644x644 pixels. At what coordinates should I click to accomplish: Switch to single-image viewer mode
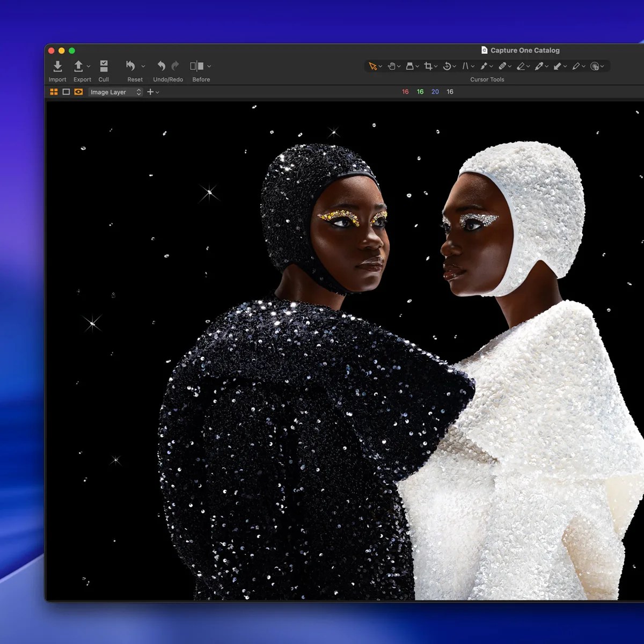[66, 92]
